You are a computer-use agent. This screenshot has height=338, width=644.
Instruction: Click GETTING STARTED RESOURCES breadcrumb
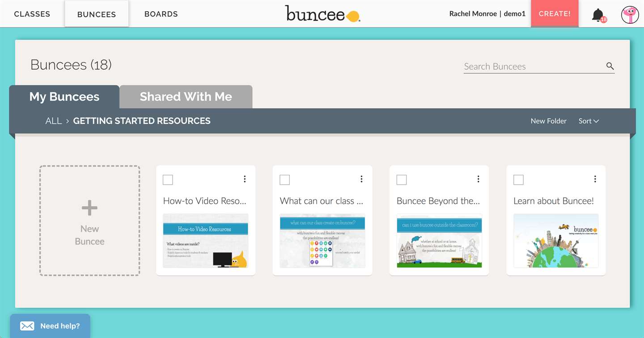[142, 121]
